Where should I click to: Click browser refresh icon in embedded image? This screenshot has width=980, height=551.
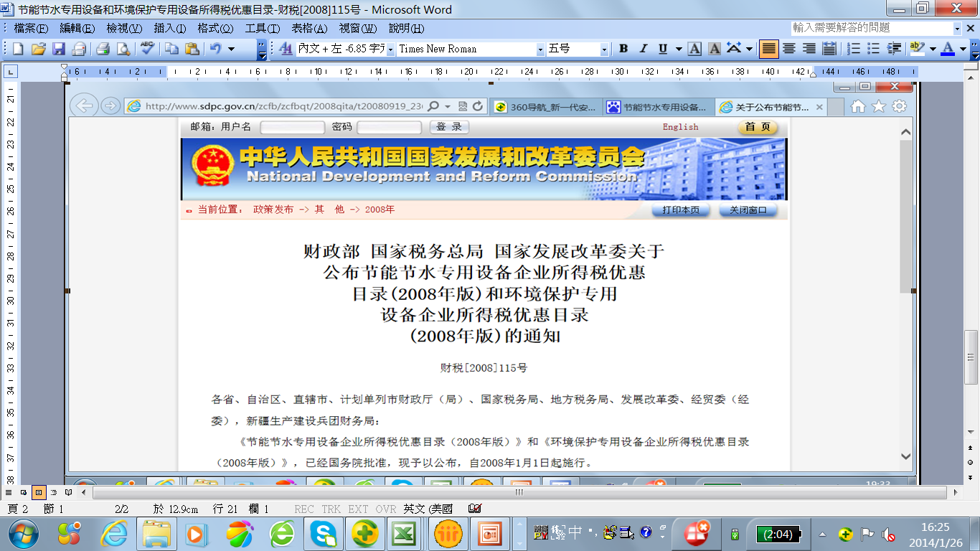pyautogui.click(x=478, y=106)
